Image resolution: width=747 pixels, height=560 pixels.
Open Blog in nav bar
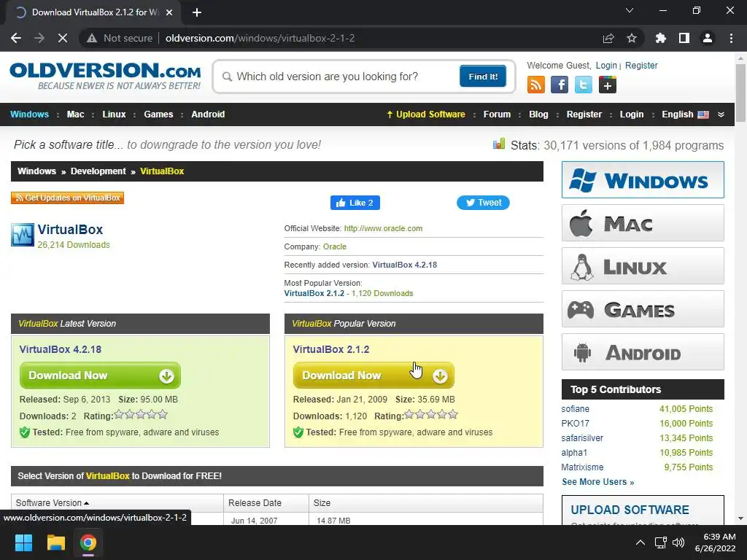(x=538, y=114)
